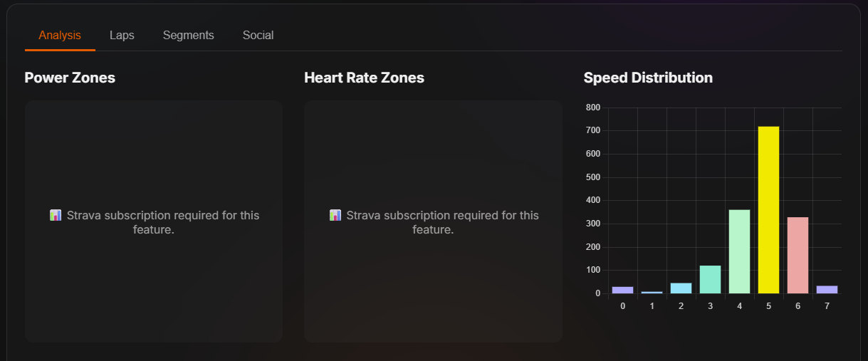The width and height of the screenshot is (868, 361).
Task: Select the light blue speed bar at 2
Action: pos(681,288)
